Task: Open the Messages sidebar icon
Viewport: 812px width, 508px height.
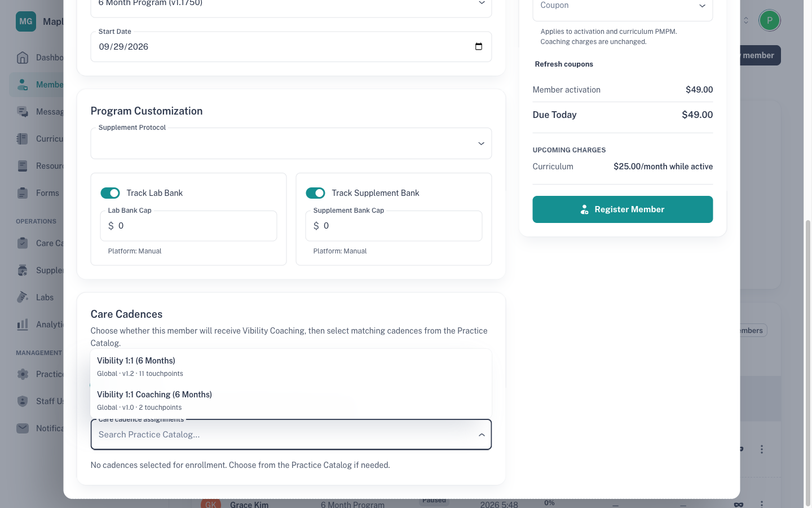Action: 23,112
